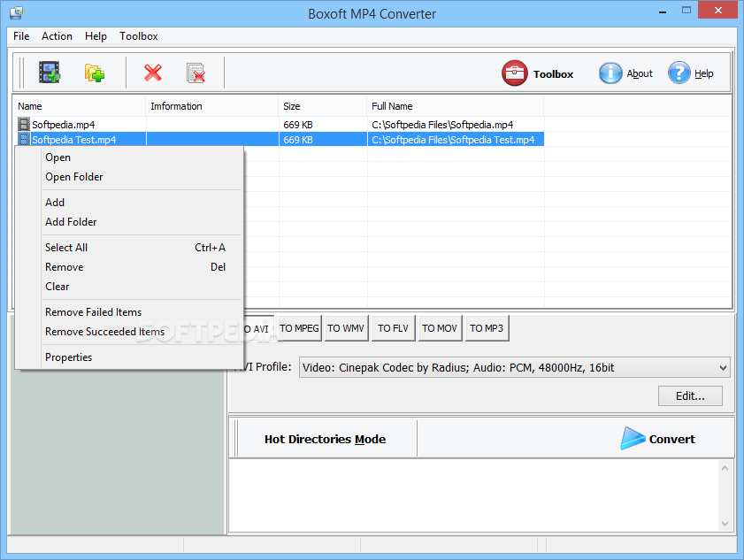Switch to the TO MOV tab
The image size is (744, 560).
coord(440,328)
